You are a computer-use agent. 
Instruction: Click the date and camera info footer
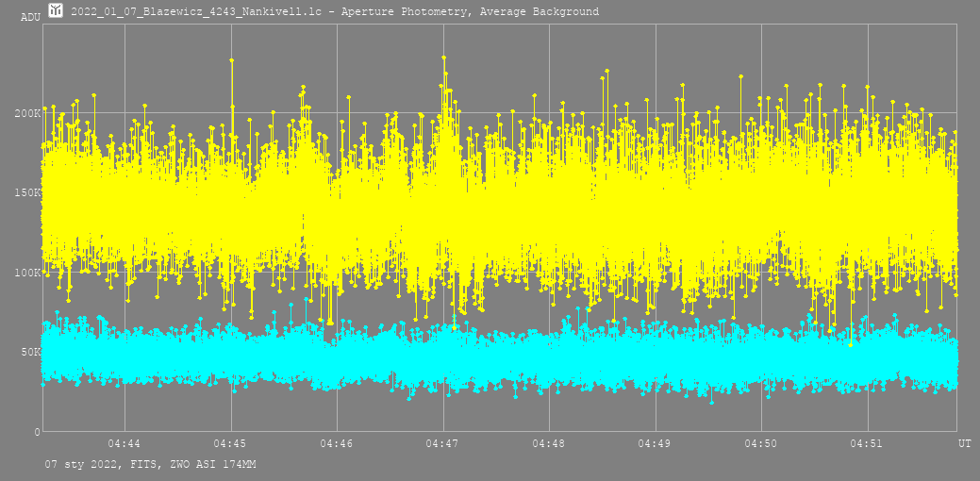[x=150, y=465]
